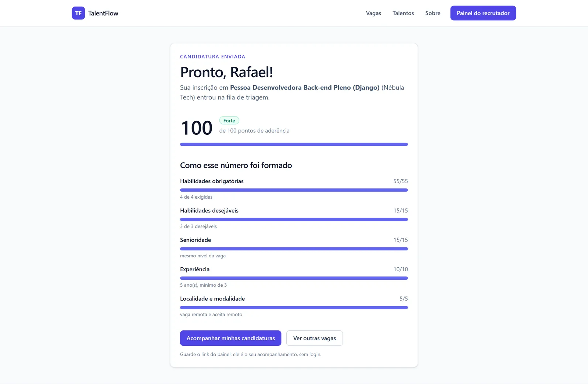Open the TalentFlow home link
This screenshot has width=588, height=384.
[95, 13]
